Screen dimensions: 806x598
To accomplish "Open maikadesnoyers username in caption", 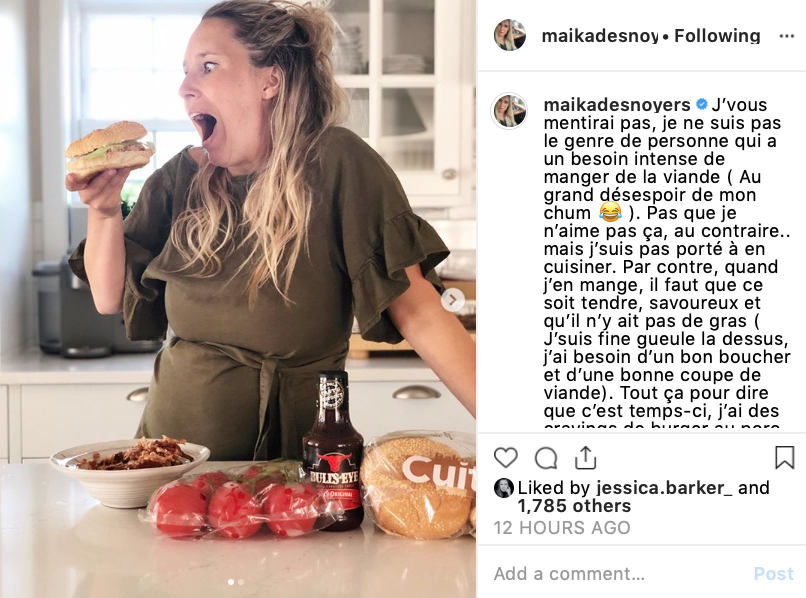I will 617,105.
